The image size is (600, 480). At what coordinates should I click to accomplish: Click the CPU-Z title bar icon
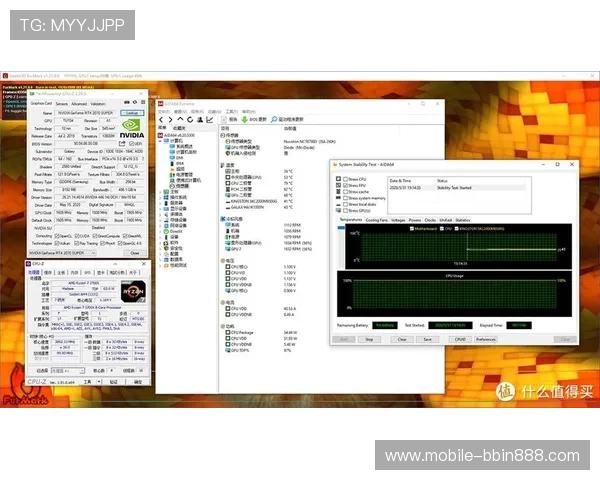[x=29, y=264]
